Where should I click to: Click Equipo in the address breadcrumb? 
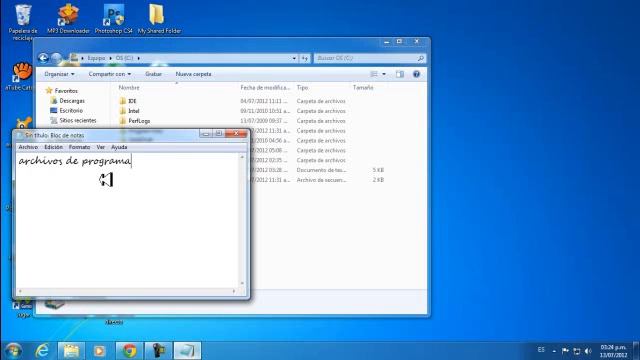pos(96,58)
